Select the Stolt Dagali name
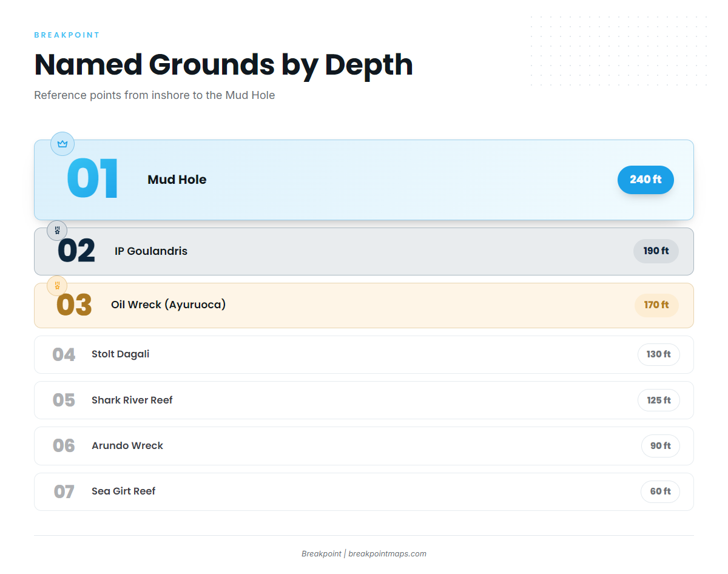This screenshot has width=728, height=574. click(120, 354)
